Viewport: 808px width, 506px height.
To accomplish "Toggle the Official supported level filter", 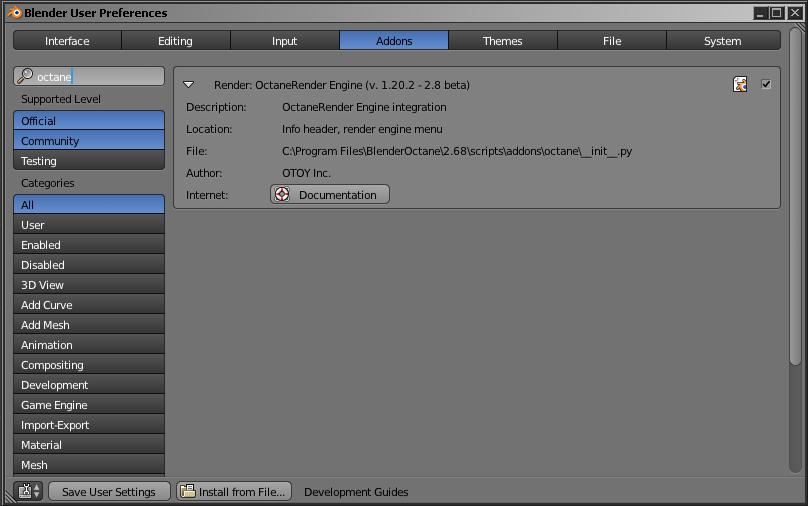I will 89,121.
